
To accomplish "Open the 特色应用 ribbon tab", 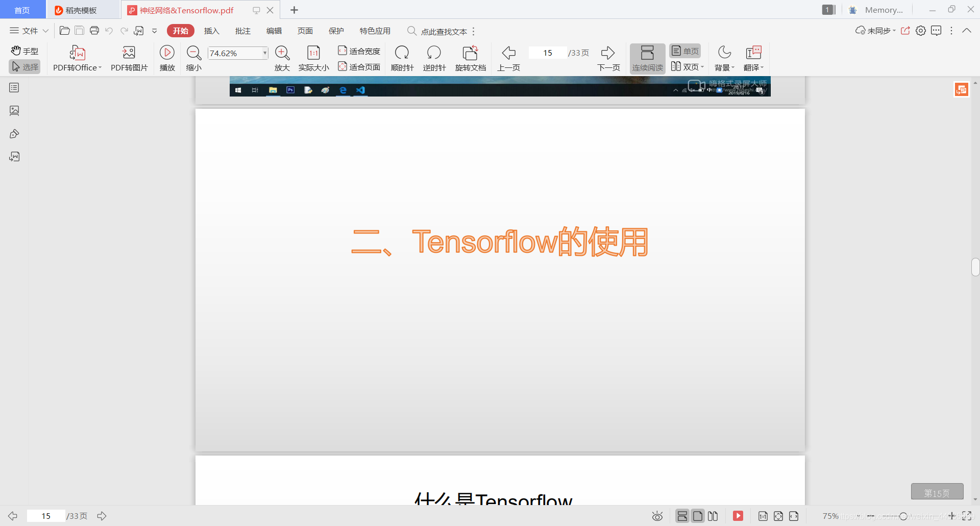I will [x=375, y=31].
